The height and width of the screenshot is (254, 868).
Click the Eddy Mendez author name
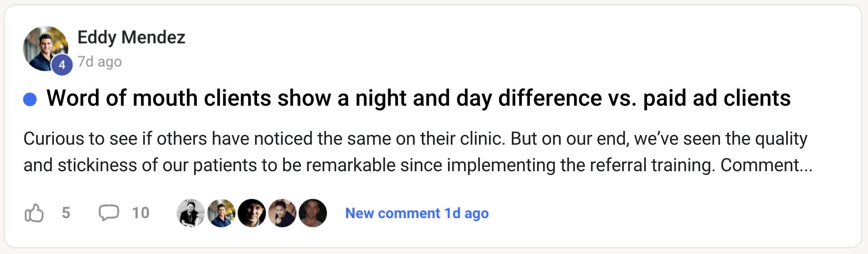coord(131,37)
